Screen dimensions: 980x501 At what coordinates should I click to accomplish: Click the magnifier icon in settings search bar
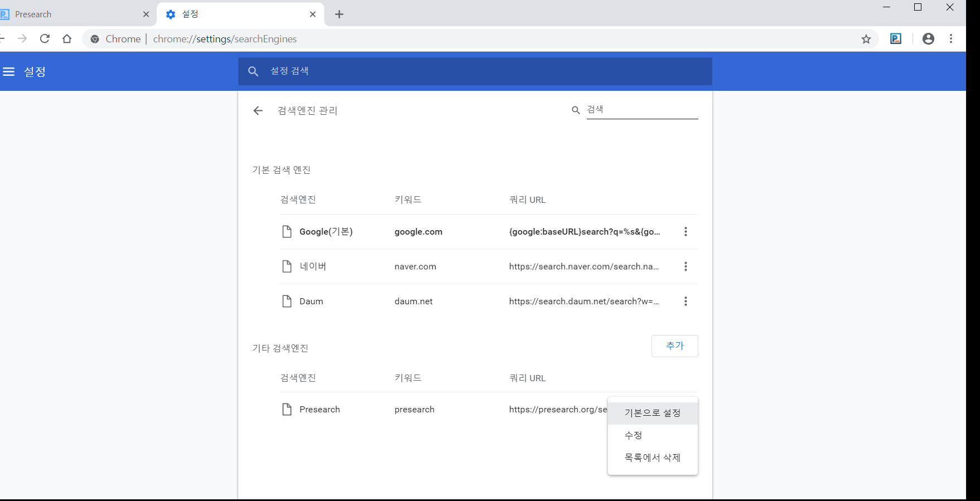(x=253, y=71)
